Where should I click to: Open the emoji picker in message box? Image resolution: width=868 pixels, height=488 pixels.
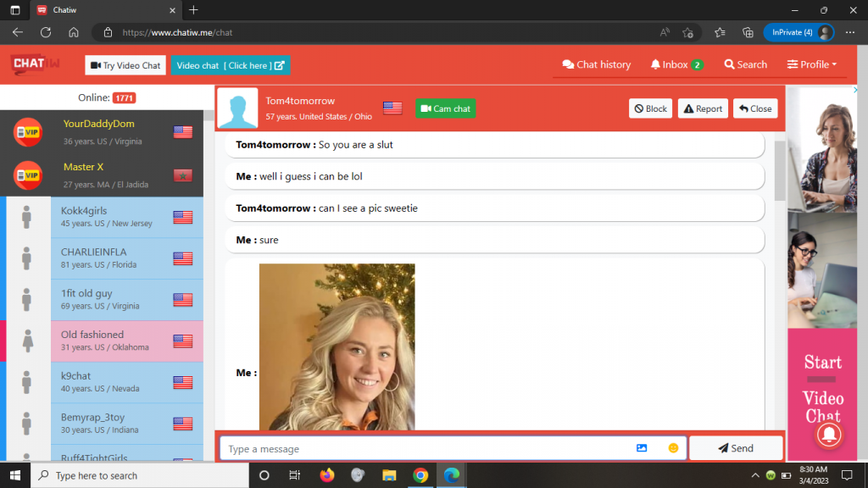pos(673,448)
